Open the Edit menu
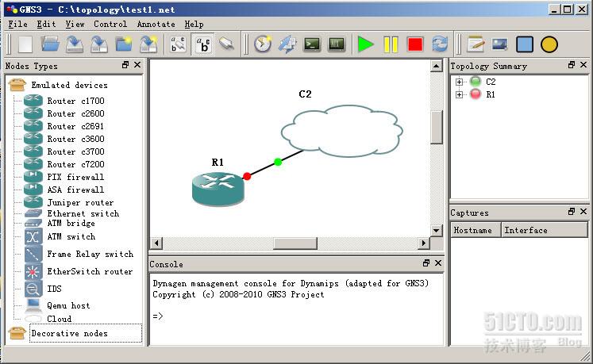The image size is (593, 364). pyautogui.click(x=46, y=25)
